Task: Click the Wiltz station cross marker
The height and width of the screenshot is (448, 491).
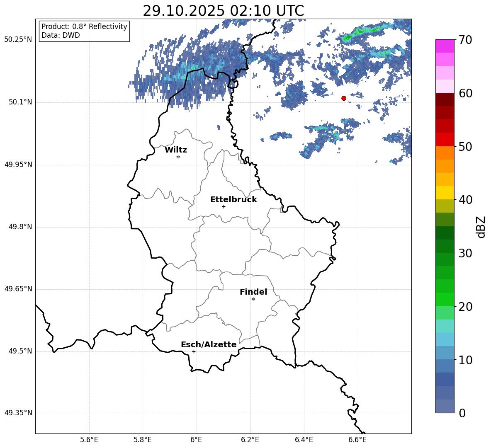Action: tap(178, 157)
